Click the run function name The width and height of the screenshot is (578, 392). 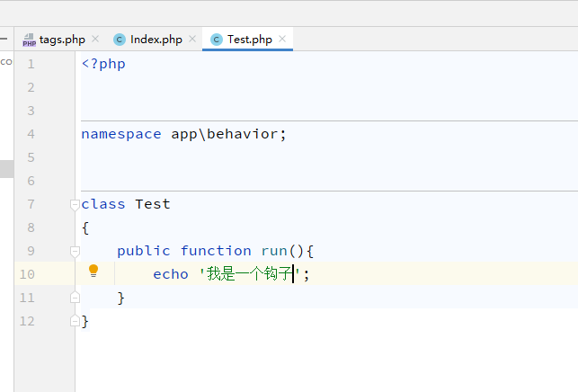coord(274,251)
